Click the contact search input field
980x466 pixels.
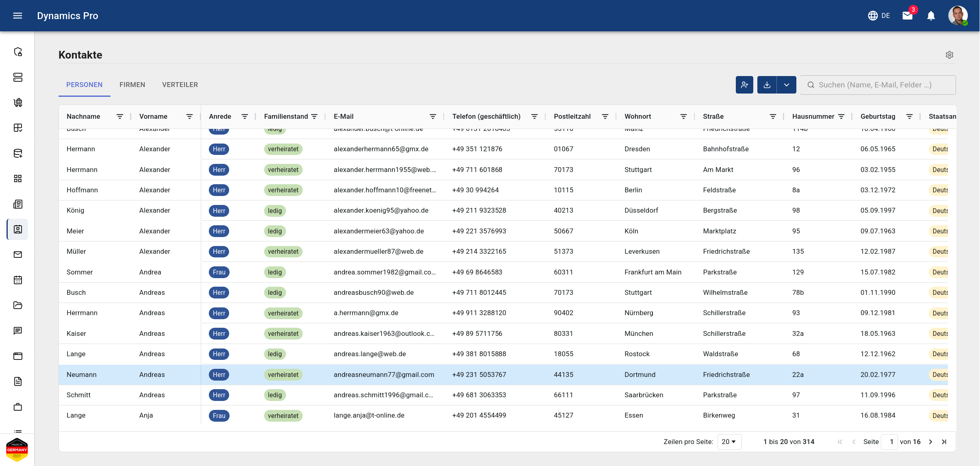(878, 85)
